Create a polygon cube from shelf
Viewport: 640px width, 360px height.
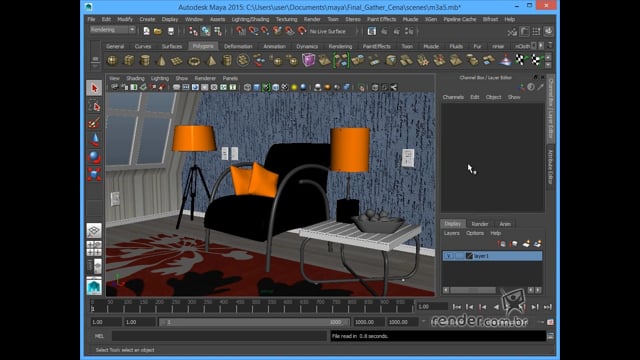pyautogui.click(x=129, y=61)
